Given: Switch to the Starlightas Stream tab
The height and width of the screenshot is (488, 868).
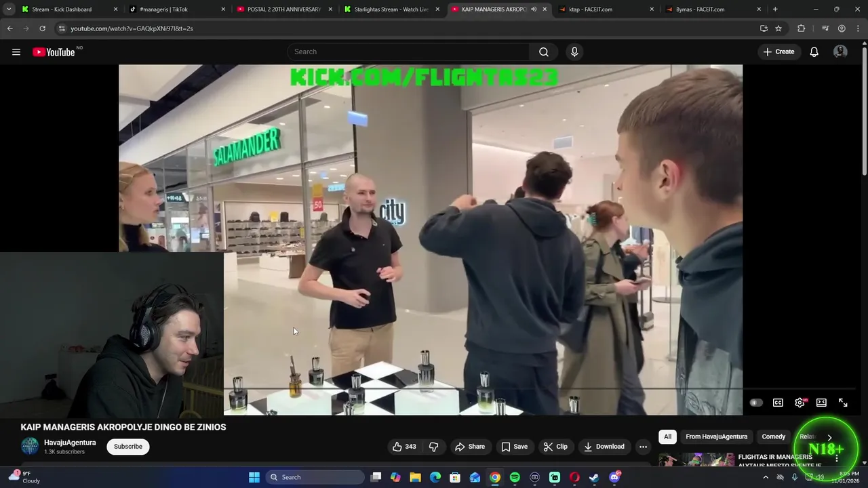Looking at the screenshot, I should (x=392, y=9).
